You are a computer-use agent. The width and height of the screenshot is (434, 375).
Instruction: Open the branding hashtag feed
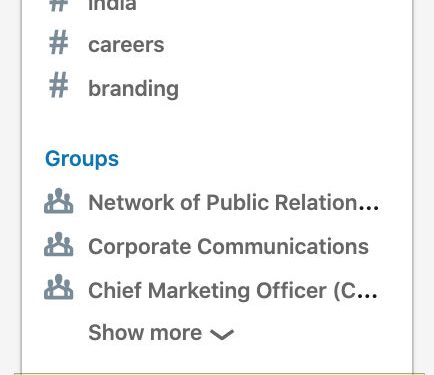(133, 89)
